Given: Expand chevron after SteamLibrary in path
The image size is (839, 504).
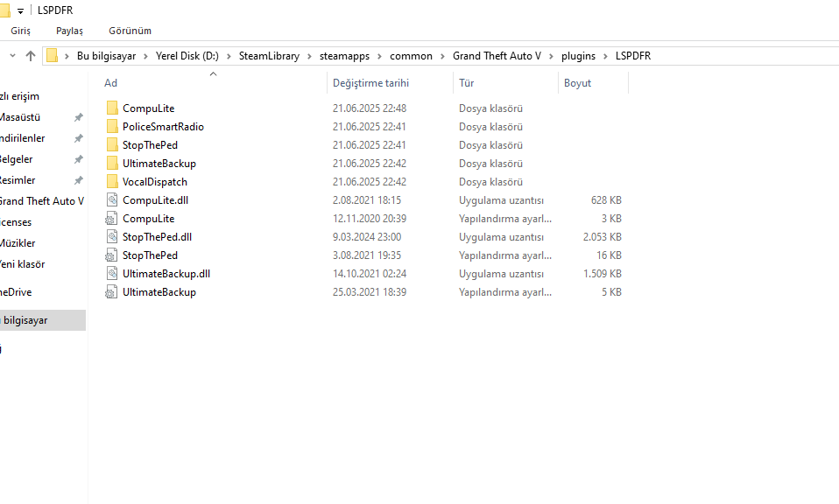Looking at the screenshot, I should [x=309, y=56].
